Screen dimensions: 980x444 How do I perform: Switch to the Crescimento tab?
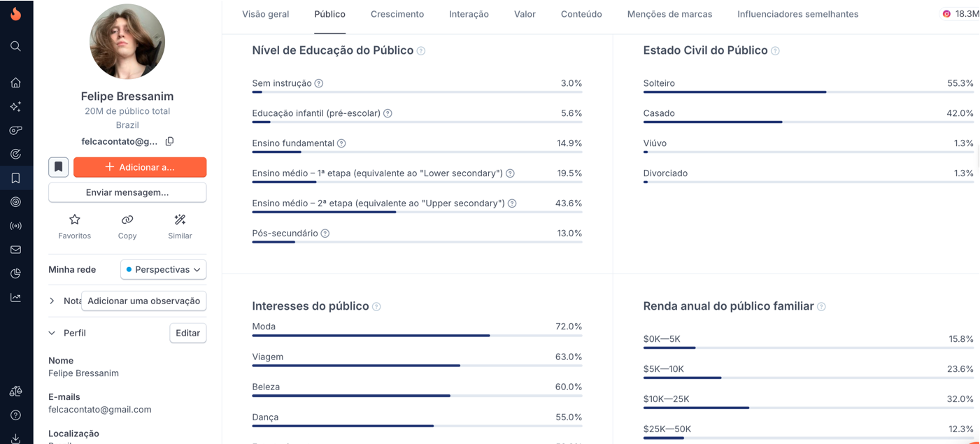tap(397, 14)
